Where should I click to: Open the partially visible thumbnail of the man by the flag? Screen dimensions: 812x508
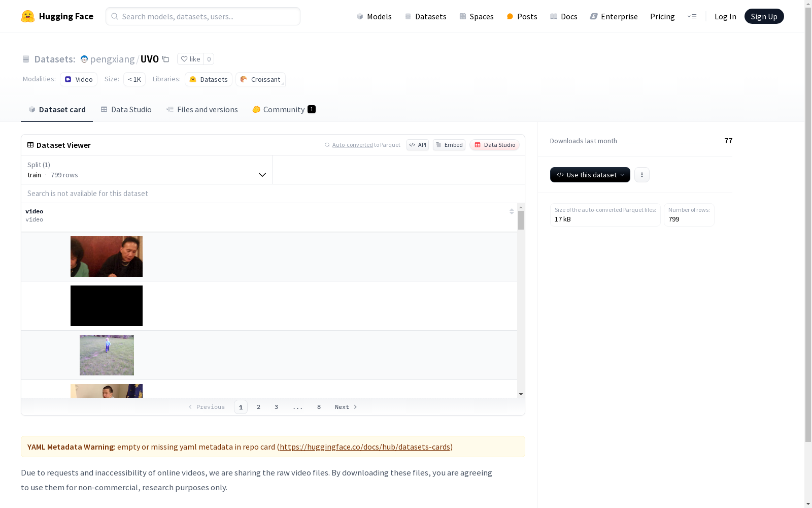pos(107,391)
